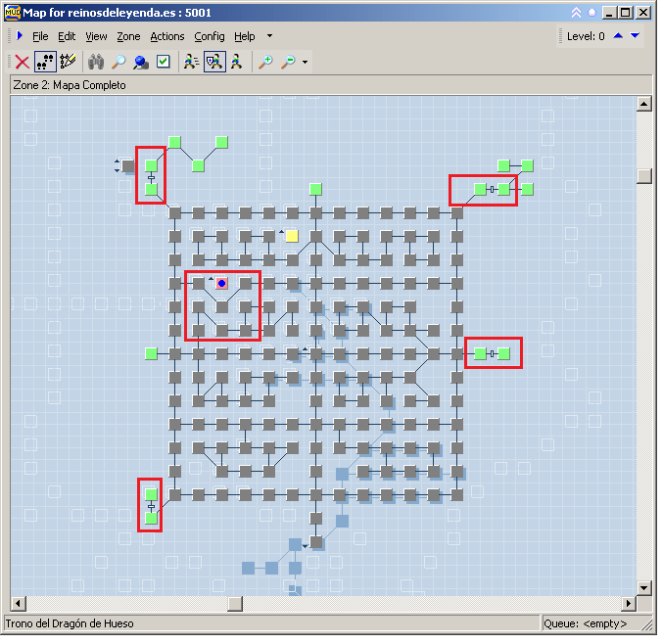Decrease map level with blue down arrow
Image resolution: width=662 pixels, height=644 pixels.
pos(635,36)
